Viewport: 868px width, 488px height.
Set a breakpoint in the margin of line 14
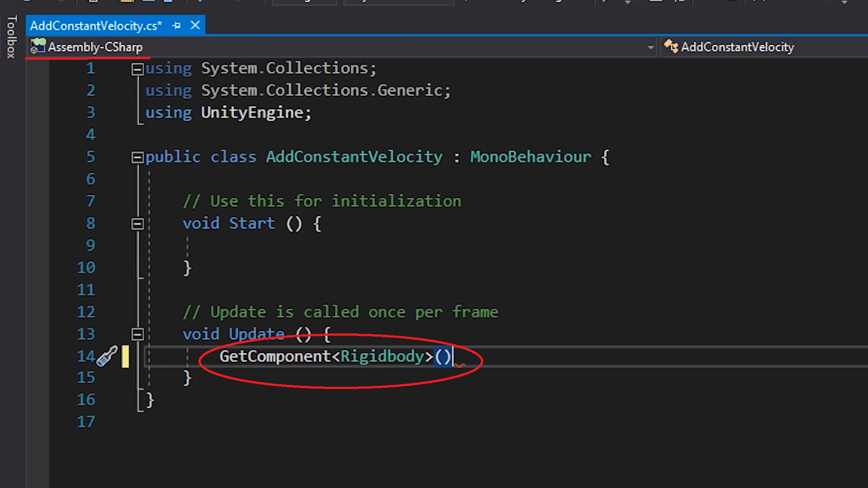61,357
